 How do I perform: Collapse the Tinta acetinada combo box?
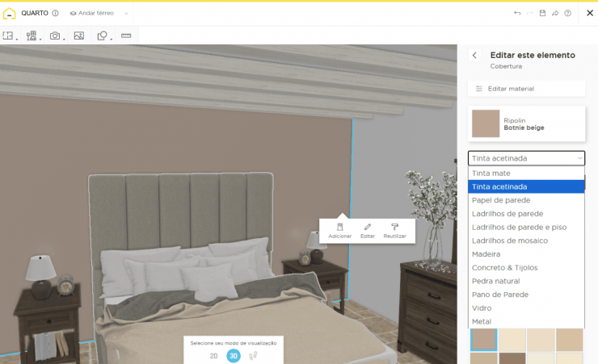[x=526, y=158]
